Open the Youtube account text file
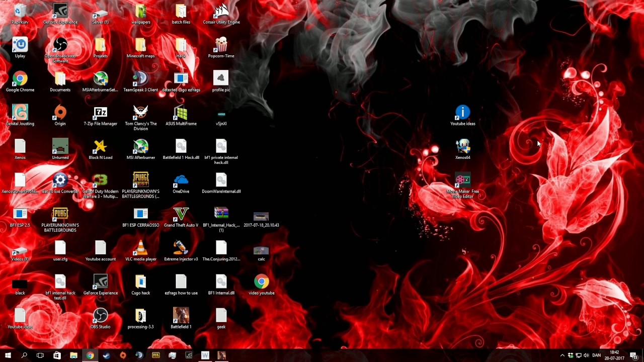The image size is (644, 362). [100, 250]
